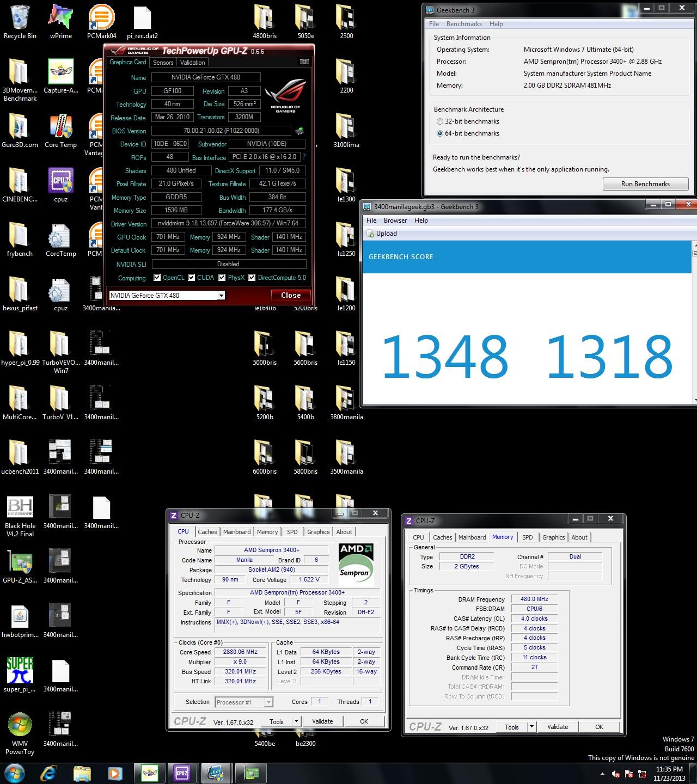Screen dimensions: 697x784
Task: Click the volume icon in system tray
Action: (616, 774)
